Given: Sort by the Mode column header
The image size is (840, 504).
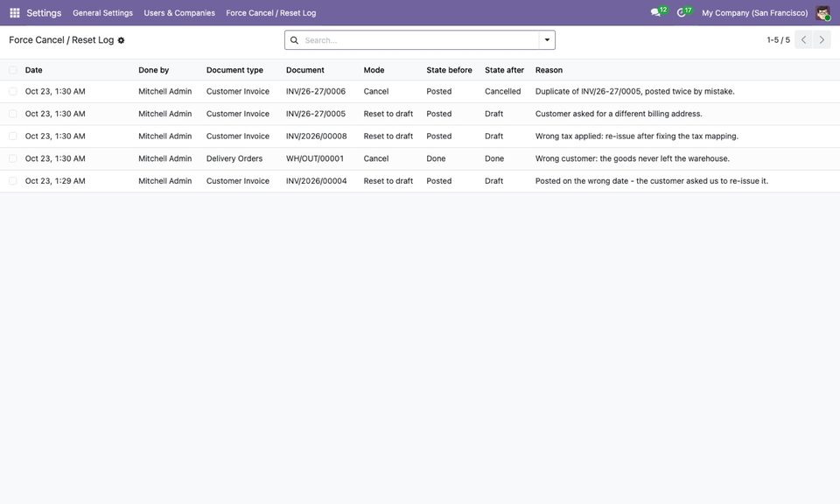Looking at the screenshot, I should (374, 70).
